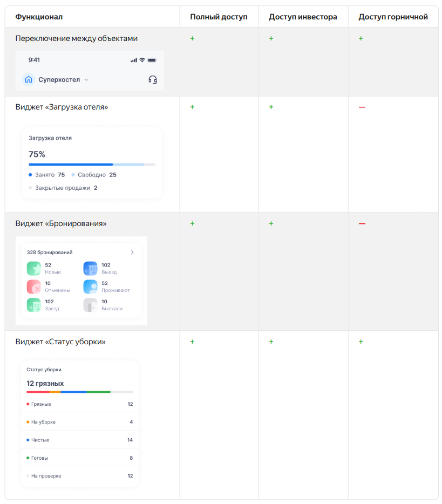Click the Готовы row in cleaning status
442x504 pixels.
pyautogui.click(x=80, y=458)
